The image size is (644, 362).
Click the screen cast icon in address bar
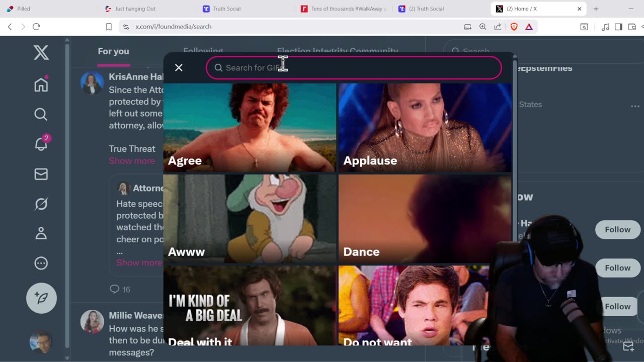coord(467,27)
